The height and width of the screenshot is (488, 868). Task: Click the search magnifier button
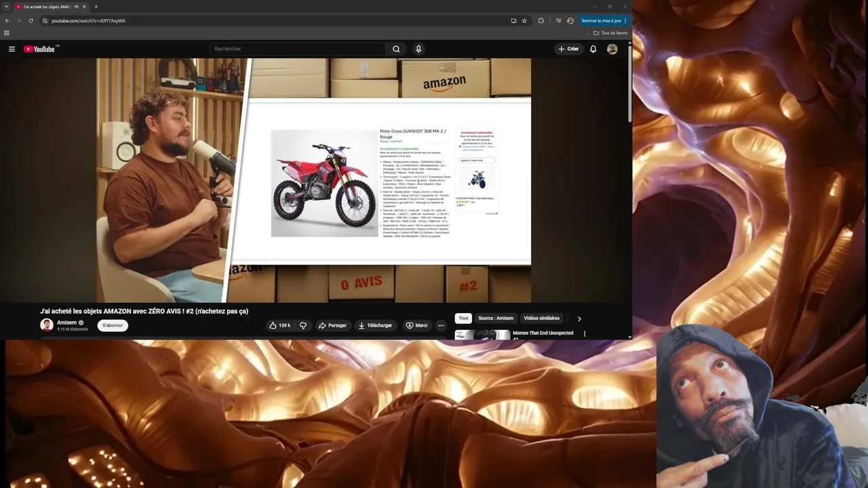pyautogui.click(x=396, y=49)
